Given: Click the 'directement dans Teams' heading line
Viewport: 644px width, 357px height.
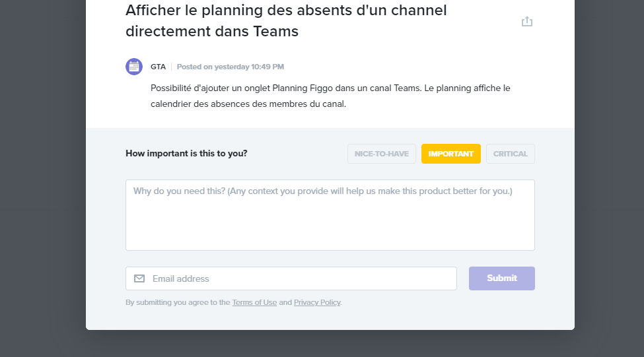Looking at the screenshot, I should point(212,31).
